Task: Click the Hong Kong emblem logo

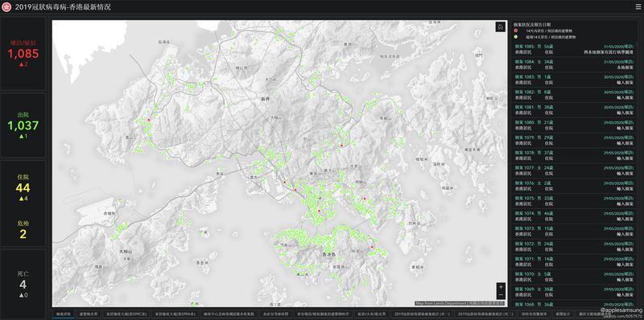Action: [x=7, y=7]
